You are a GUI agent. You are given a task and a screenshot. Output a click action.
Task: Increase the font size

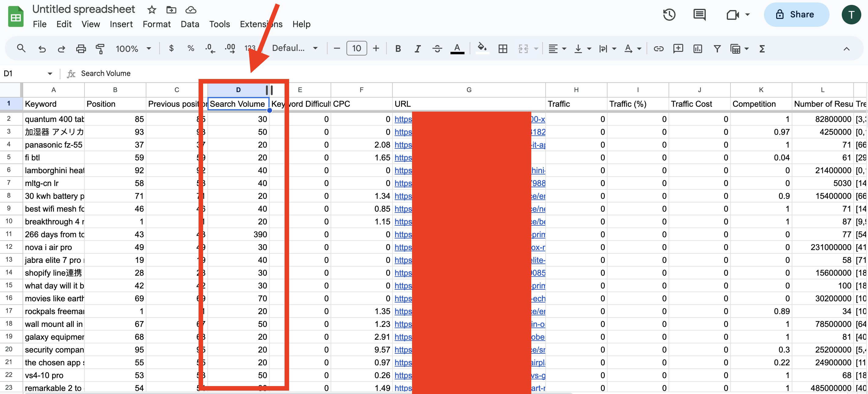click(x=376, y=48)
